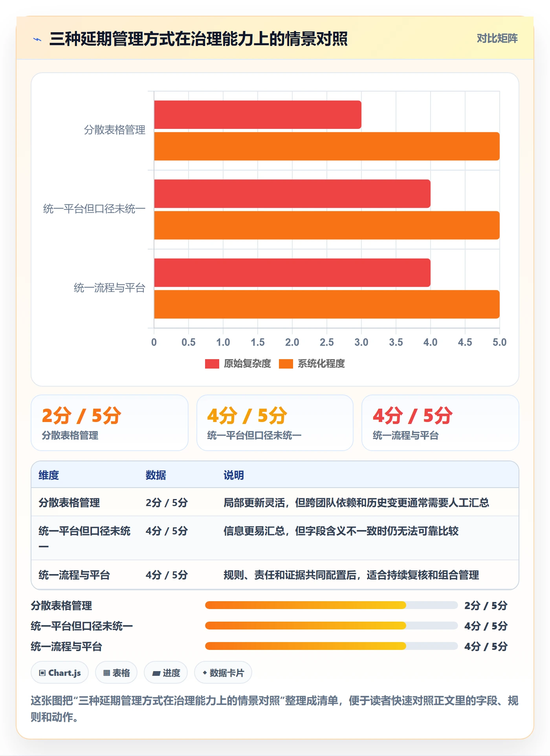This screenshot has height=756, width=550.
Task: Click the 统一平台但口径未统一 label on the chart axis
Action: click(x=94, y=209)
